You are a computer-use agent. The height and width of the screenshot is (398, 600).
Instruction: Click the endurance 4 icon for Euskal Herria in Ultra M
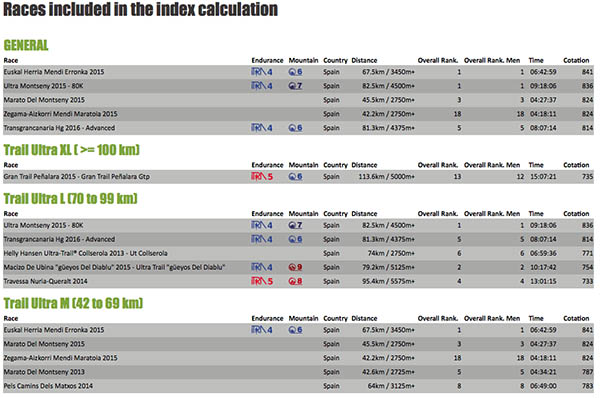tap(262, 329)
